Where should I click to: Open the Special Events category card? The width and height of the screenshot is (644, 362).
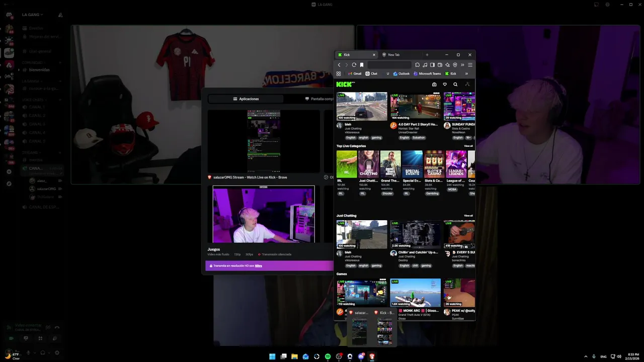412,164
